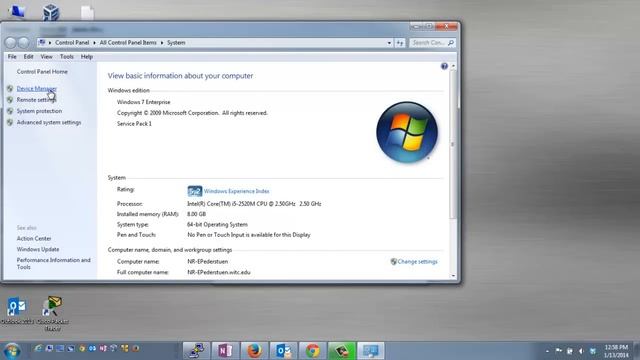Click the Outlook quick launch icon
Screen dimensions: 640x360
[92, 348]
